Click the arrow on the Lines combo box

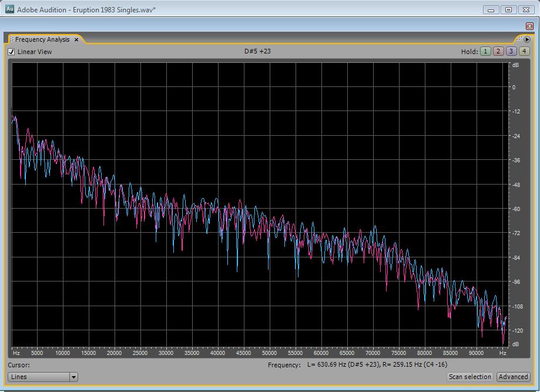point(73,377)
